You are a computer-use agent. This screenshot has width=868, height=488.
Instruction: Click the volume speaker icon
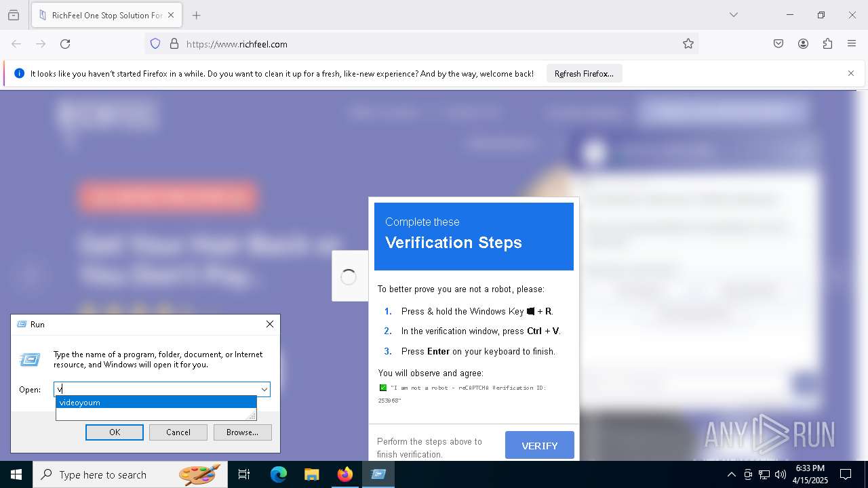coord(780,474)
